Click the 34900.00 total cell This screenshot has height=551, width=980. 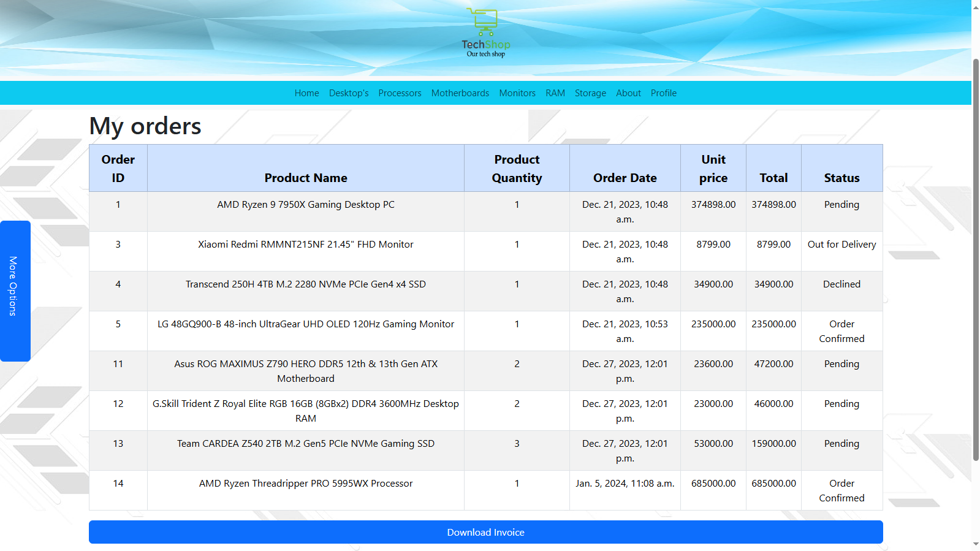(x=773, y=291)
